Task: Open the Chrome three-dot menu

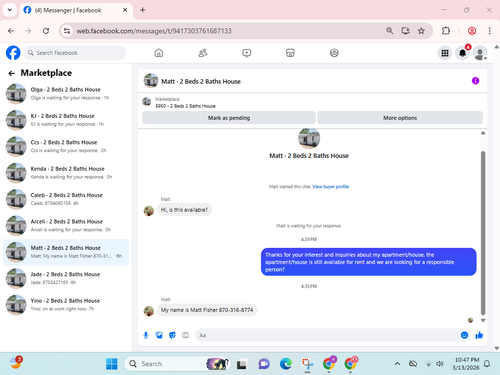Action: click(489, 31)
